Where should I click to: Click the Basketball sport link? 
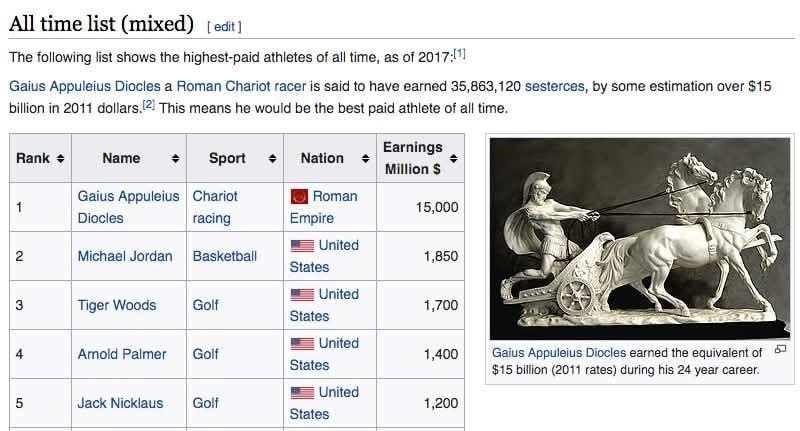click(x=224, y=256)
